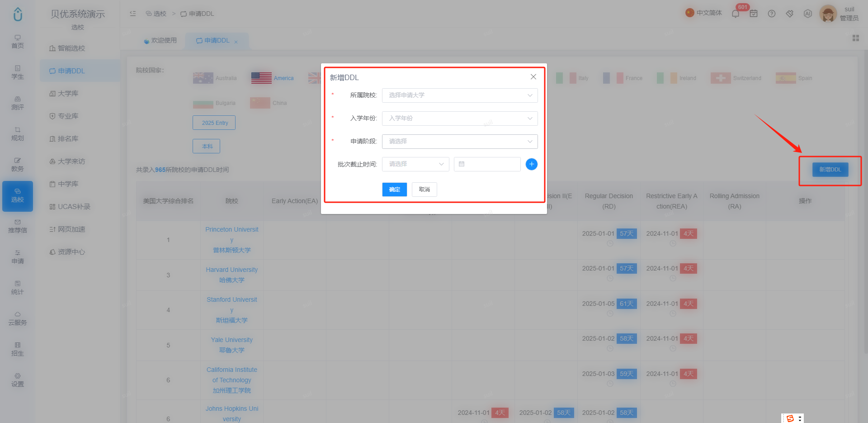Click the AI assistant icon in header
This screenshot has width=868, height=423.
[x=808, y=14]
